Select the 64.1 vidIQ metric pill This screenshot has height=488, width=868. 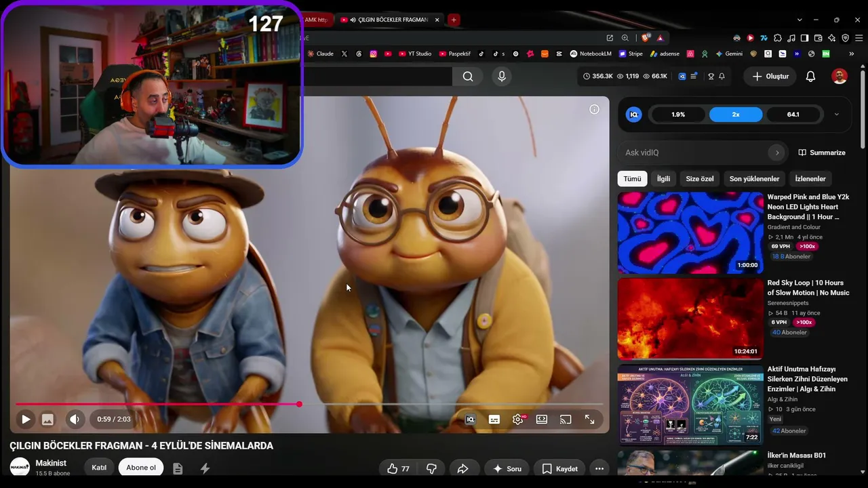(793, 115)
